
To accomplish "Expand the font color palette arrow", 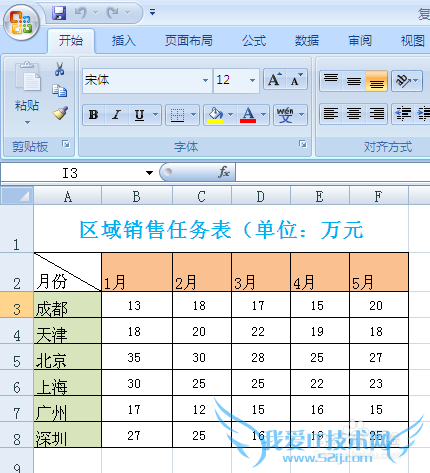I will point(264,115).
